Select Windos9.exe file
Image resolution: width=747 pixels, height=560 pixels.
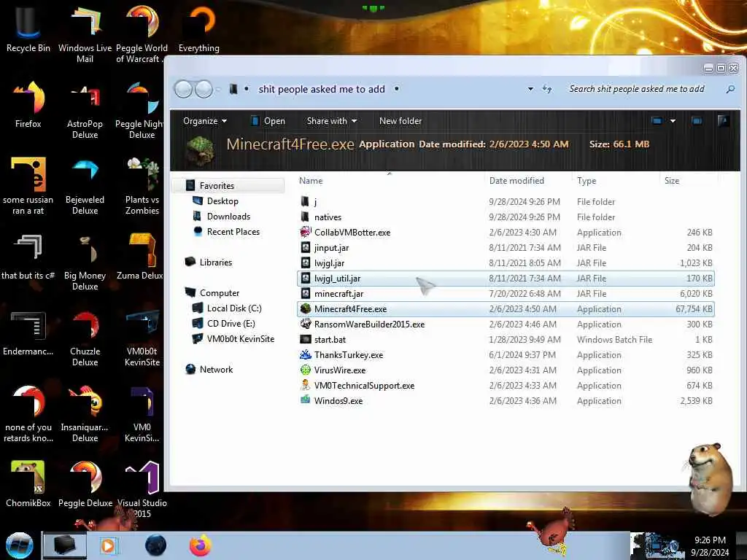pos(506,401)
